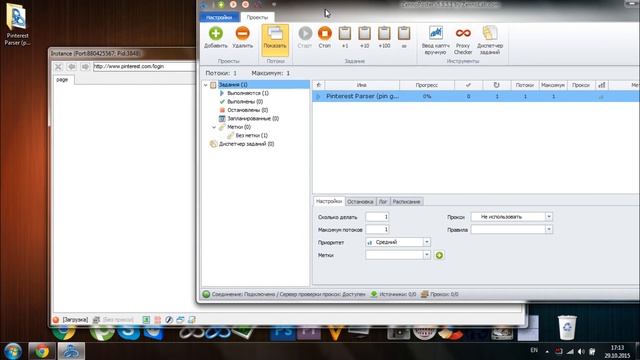
Task: Open the Настройки bottom tab
Action: [329, 201]
